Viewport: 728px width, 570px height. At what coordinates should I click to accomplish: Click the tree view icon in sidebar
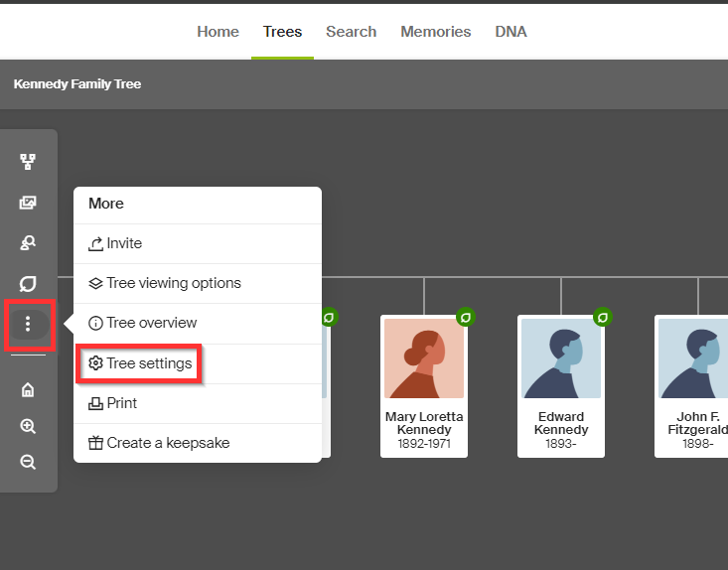click(x=28, y=162)
